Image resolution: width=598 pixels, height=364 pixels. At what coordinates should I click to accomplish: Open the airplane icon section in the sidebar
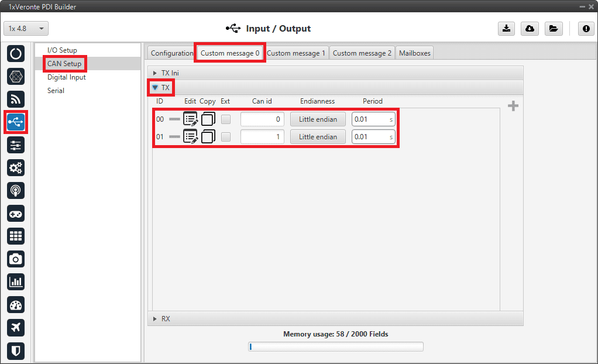point(16,327)
